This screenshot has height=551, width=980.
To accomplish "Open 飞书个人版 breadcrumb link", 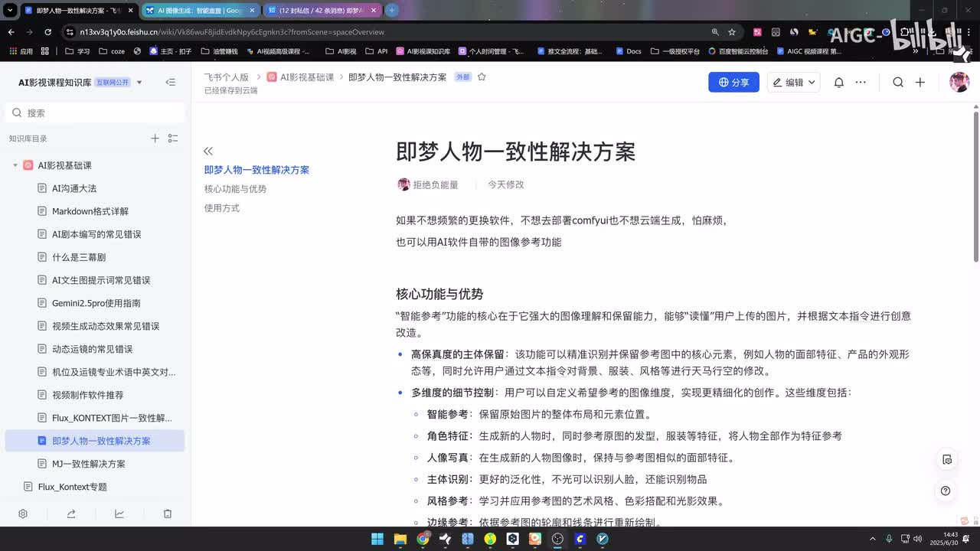I will tap(227, 77).
